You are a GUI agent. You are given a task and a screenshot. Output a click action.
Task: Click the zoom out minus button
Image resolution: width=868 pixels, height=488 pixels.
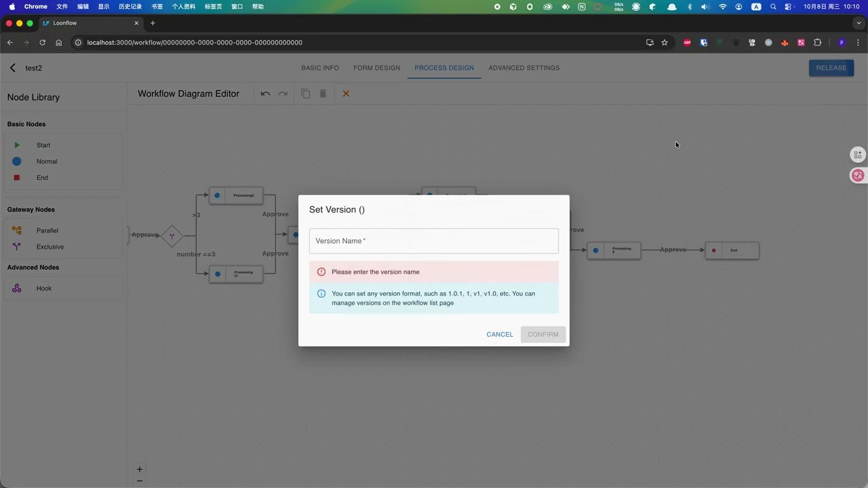tap(140, 481)
